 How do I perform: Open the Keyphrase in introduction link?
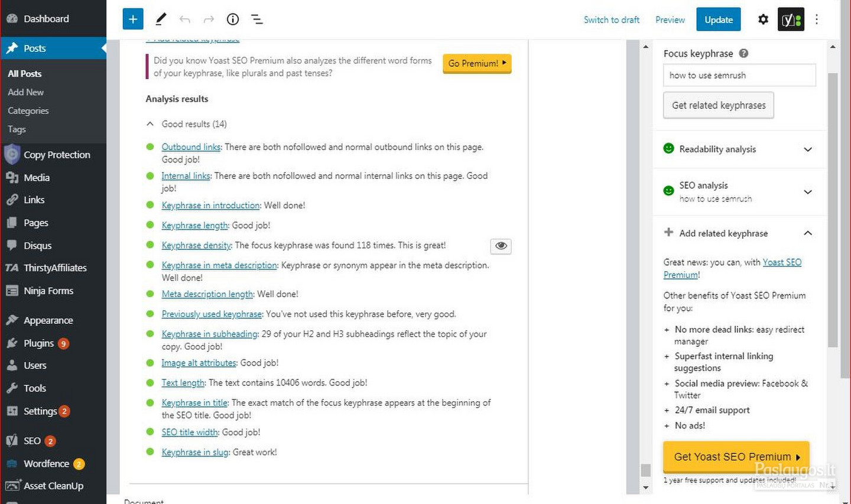point(210,206)
